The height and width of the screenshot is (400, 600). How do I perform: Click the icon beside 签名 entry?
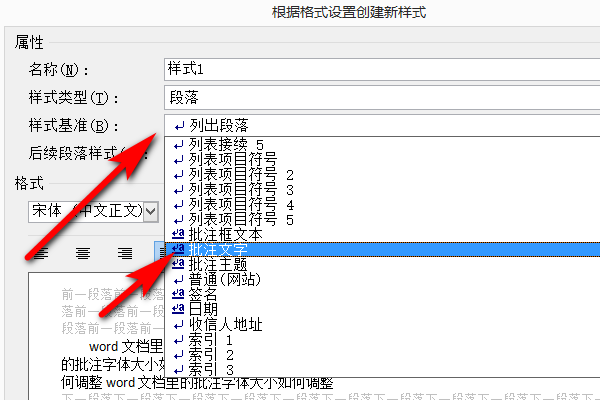pyautogui.click(x=178, y=294)
